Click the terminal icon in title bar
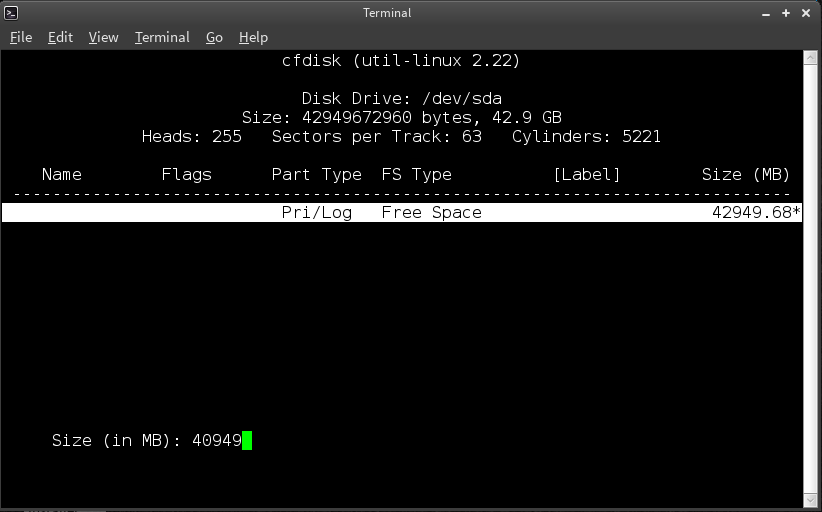 click(x=11, y=13)
